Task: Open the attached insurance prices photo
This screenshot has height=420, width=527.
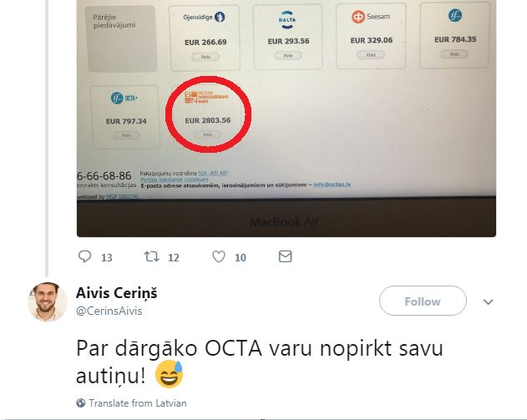Action: coord(286,119)
